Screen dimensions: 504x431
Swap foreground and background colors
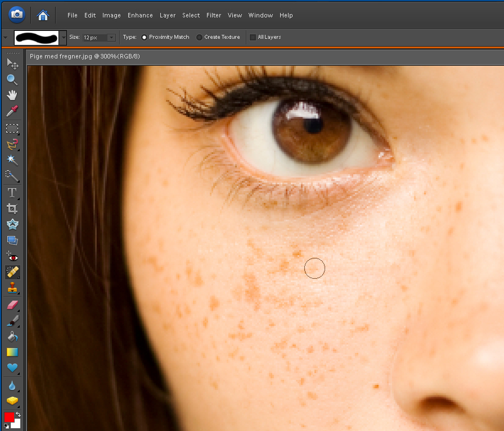[18, 414]
